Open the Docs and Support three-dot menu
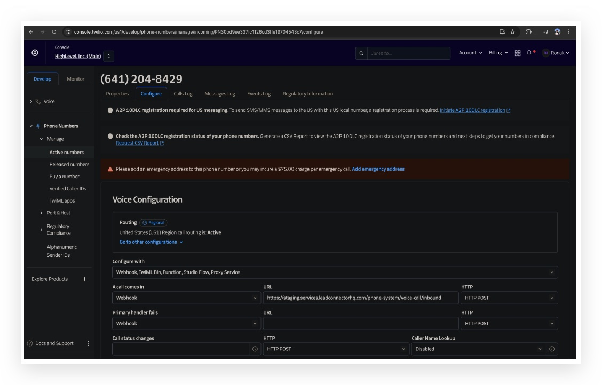The image size is (602, 385). pyautogui.click(x=88, y=343)
